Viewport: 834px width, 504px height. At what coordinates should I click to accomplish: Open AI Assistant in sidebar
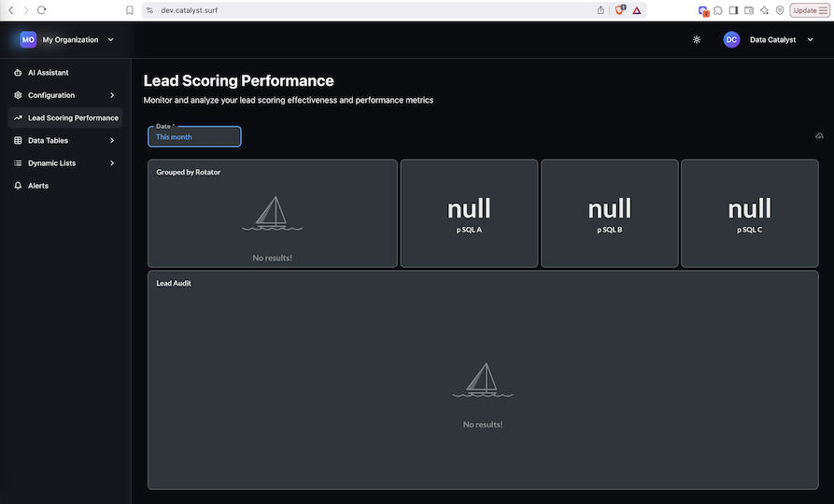64,72
